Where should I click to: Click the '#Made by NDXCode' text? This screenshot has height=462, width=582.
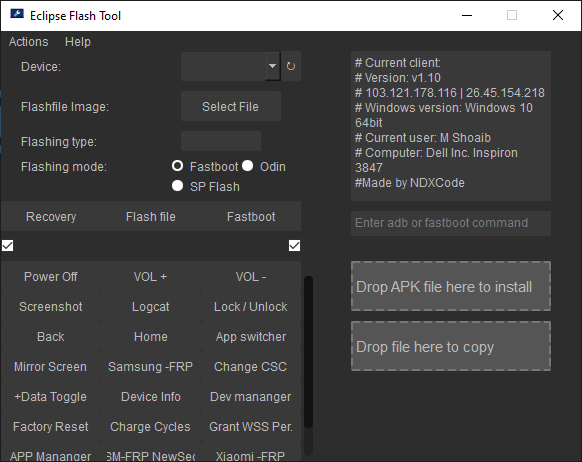[x=409, y=183]
